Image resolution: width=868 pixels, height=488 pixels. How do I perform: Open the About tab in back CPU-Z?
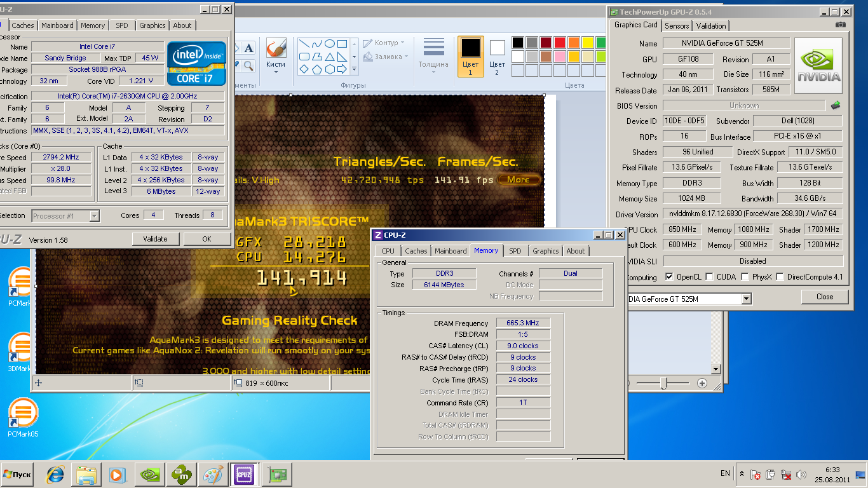click(x=182, y=25)
